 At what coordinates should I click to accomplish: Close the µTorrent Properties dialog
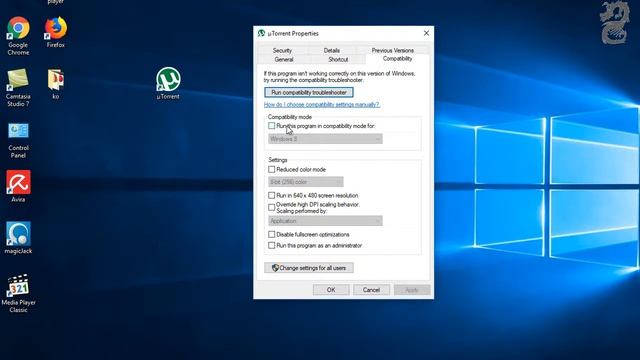coord(427,33)
